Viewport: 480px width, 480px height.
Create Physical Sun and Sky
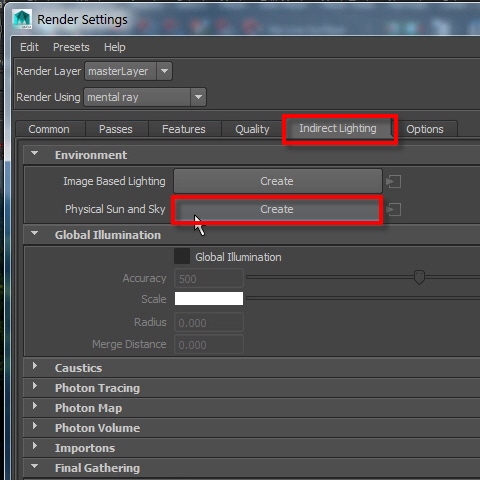click(277, 209)
